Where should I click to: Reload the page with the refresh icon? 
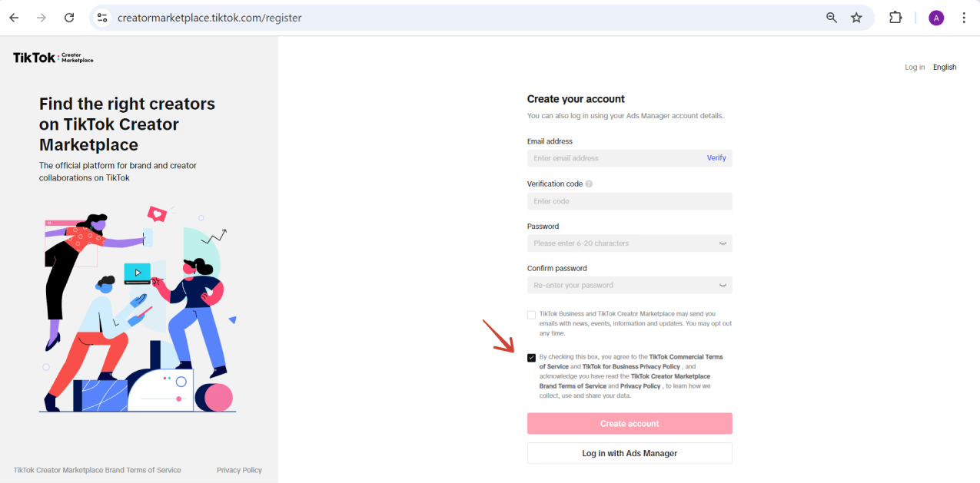(69, 17)
